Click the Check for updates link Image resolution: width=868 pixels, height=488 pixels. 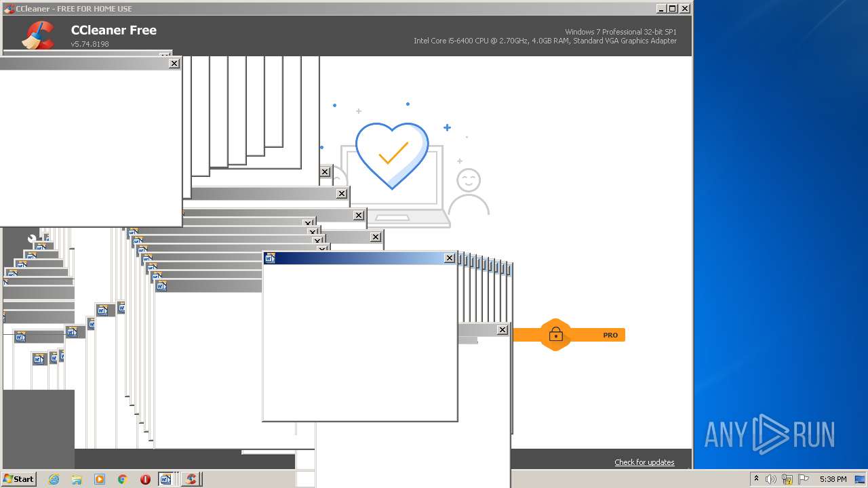click(644, 462)
